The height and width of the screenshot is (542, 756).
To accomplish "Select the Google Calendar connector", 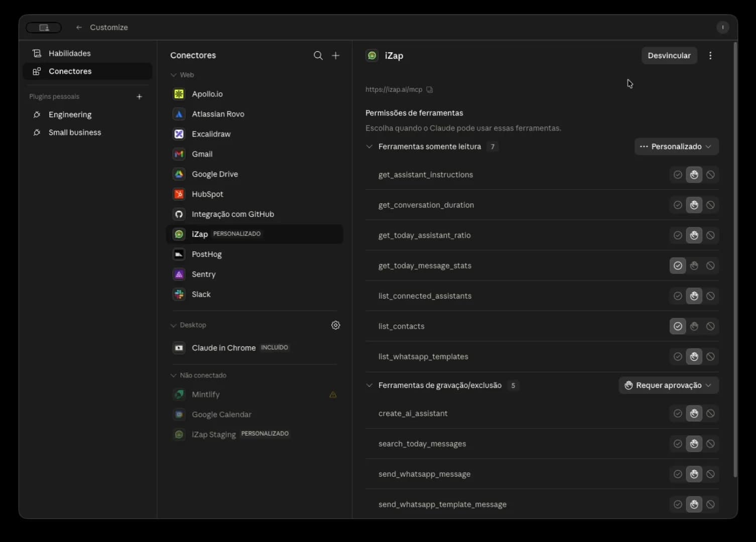I will tap(255, 415).
